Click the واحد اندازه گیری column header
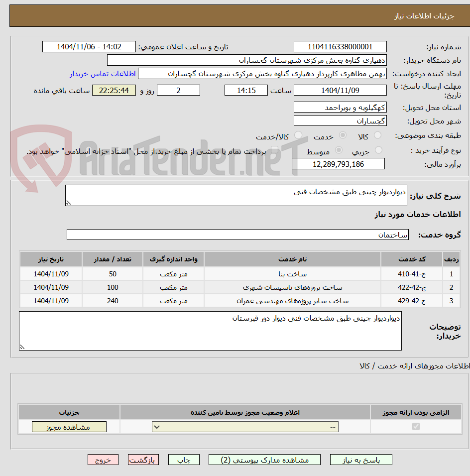Screen dimensions: 470x476 pyautogui.click(x=173, y=259)
